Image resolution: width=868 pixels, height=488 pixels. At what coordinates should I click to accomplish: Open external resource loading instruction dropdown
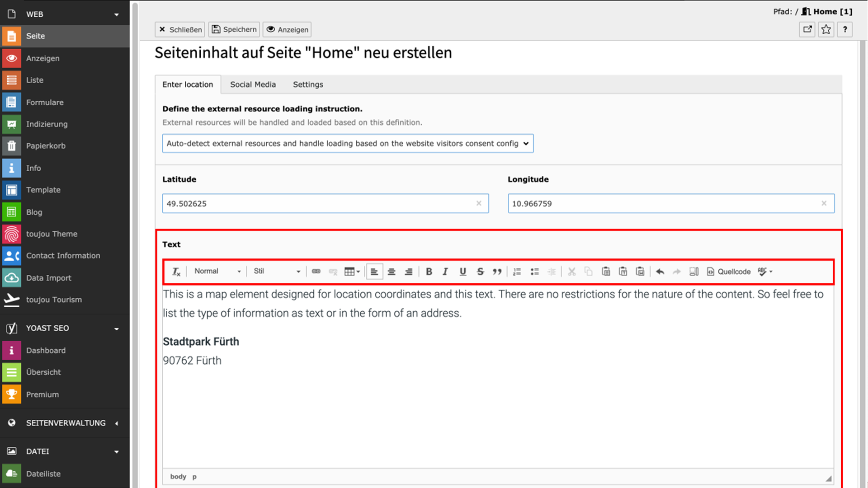click(x=348, y=143)
